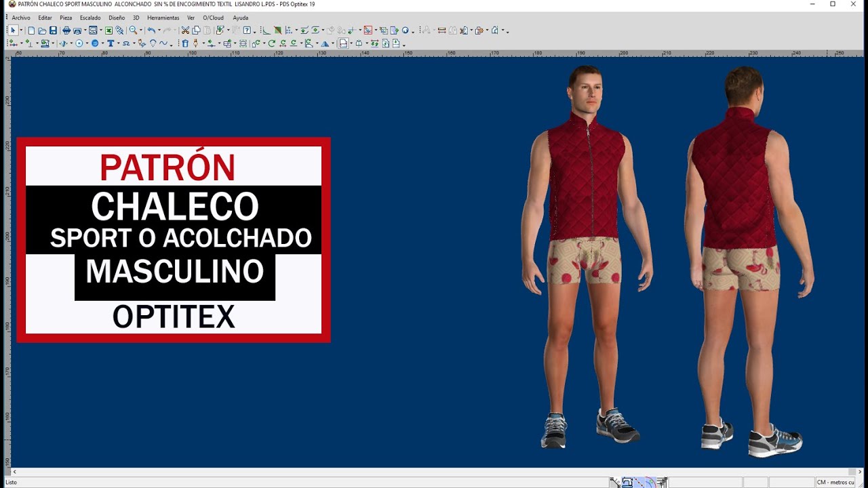Open the Ayuda menu
868x488 pixels.
[240, 18]
